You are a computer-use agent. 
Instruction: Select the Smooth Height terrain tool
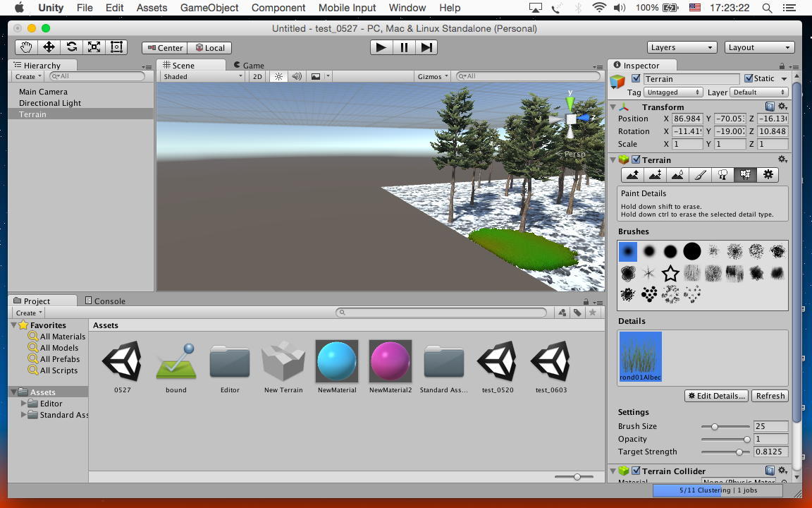(677, 175)
